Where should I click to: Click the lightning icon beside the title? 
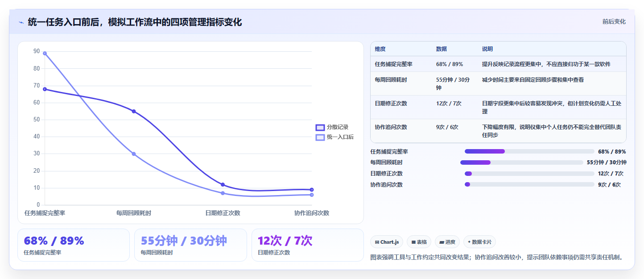[x=21, y=22]
